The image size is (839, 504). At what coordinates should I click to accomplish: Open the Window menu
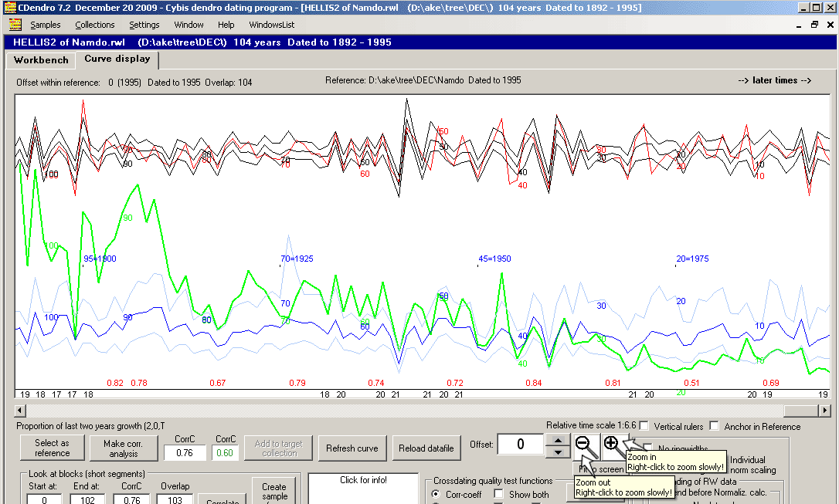(x=189, y=25)
